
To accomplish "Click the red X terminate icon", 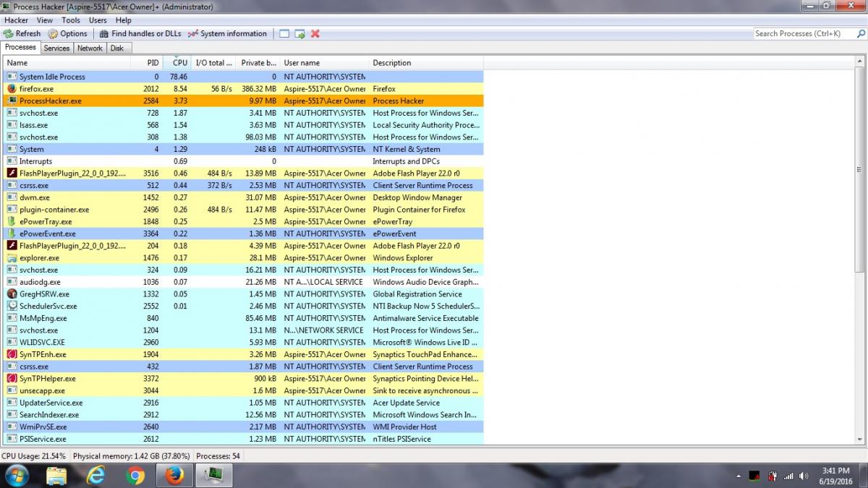I will pyautogui.click(x=315, y=33).
